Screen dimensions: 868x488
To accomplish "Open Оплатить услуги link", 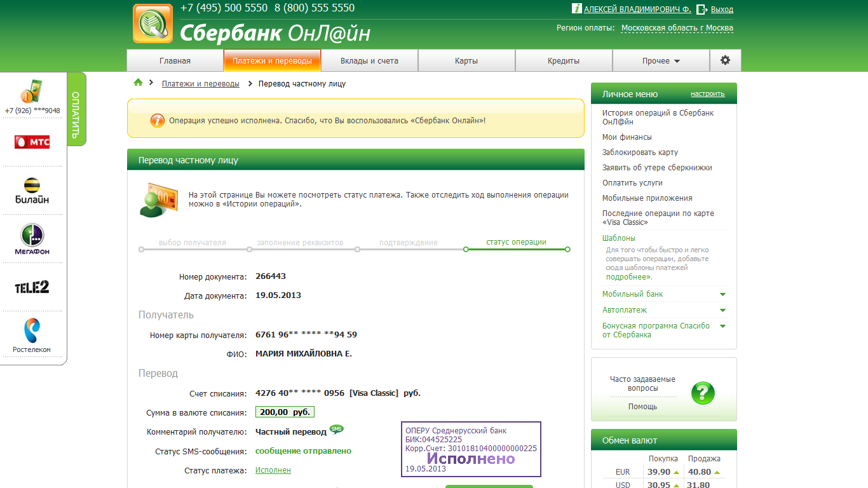I will [x=632, y=183].
